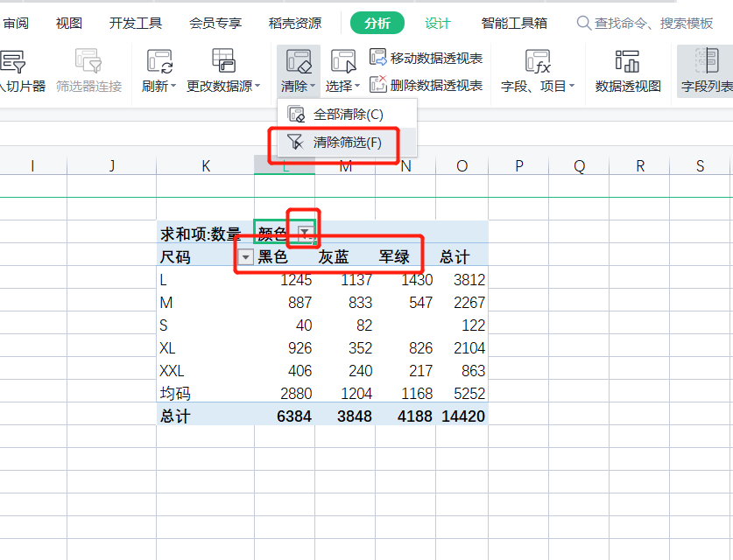This screenshot has height=560, width=733.
Task: Click the 更改数据源 icon
Action: tap(223, 60)
